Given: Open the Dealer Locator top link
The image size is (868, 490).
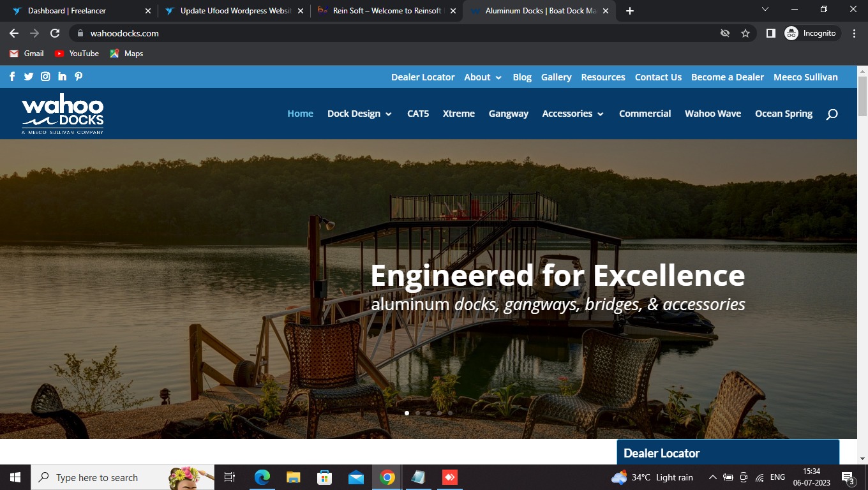Looking at the screenshot, I should pyautogui.click(x=423, y=77).
